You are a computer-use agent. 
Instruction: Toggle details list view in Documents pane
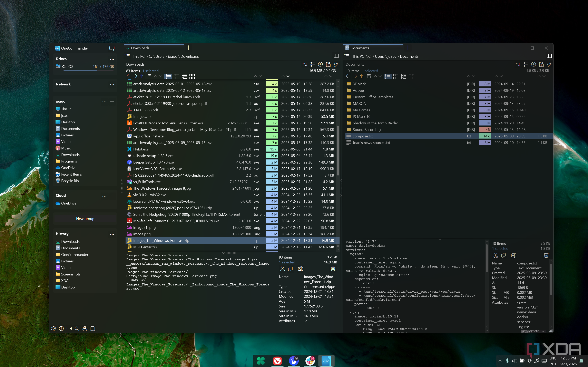pyautogui.click(x=388, y=76)
